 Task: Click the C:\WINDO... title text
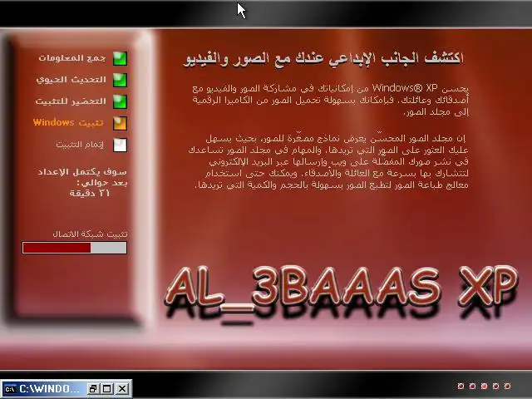pyautogui.click(x=50, y=389)
